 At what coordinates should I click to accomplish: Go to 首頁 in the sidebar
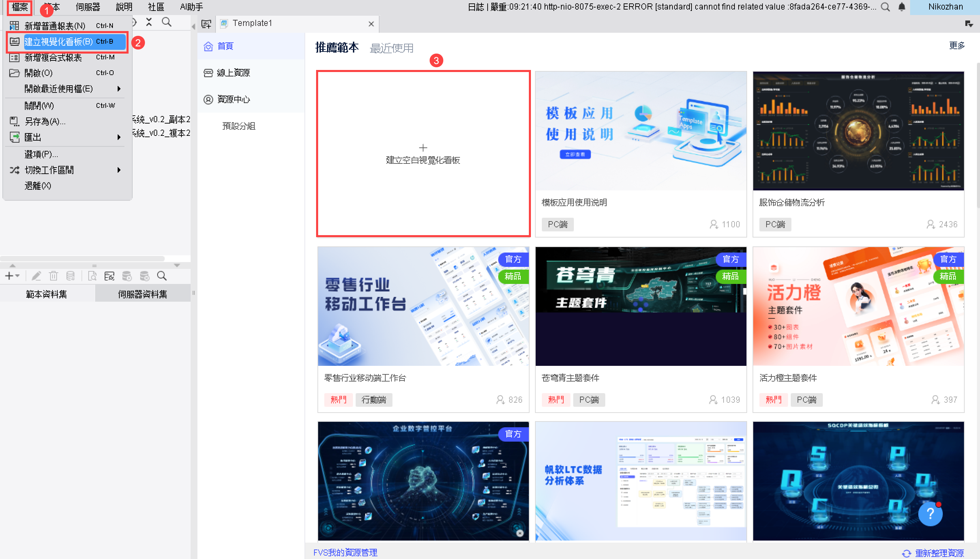pos(251,46)
